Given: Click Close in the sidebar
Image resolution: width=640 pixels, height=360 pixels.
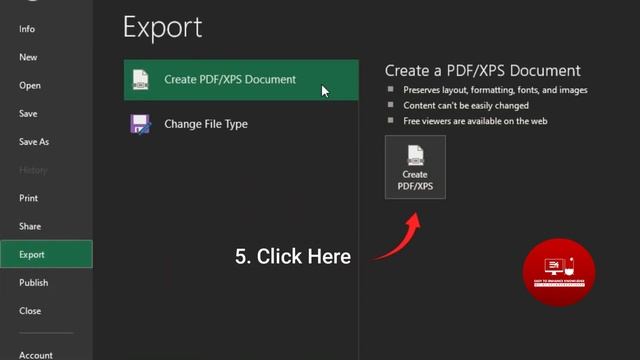Looking at the screenshot, I should (30, 311).
